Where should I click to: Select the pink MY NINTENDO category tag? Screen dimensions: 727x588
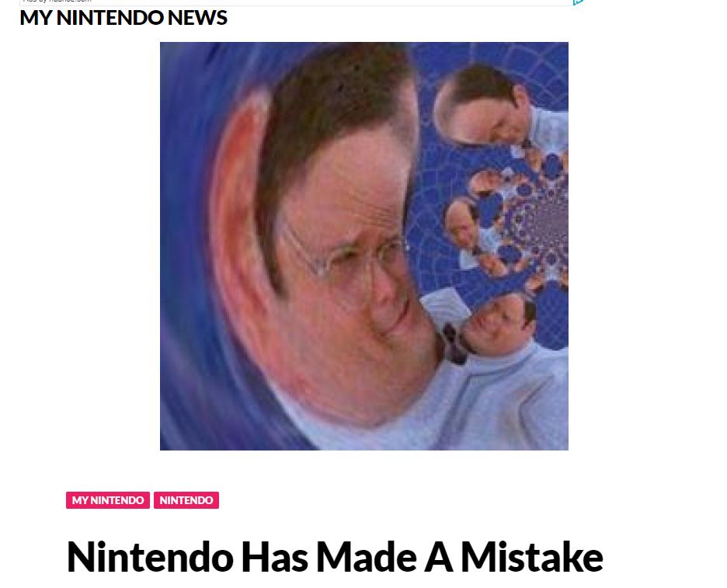(107, 500)
